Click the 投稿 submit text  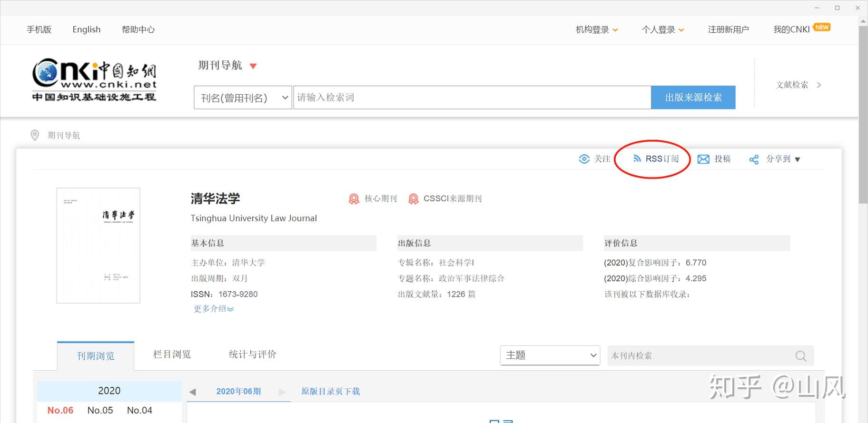click(722, 159)
